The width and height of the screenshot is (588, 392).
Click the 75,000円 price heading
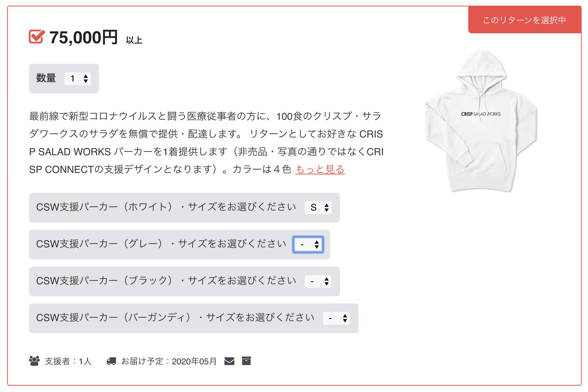pyautogui.click(x=83, y=37)
